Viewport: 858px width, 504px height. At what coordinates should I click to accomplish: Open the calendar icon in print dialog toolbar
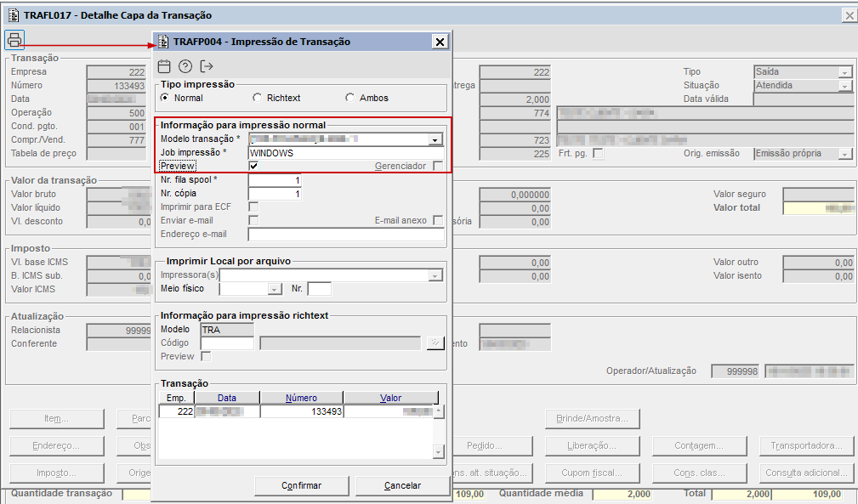pyautogui.click(x=164, y=66)
